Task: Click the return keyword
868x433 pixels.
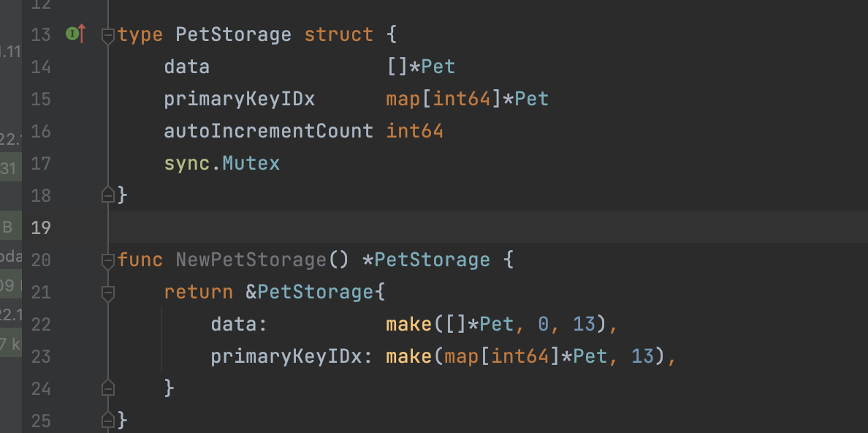Action: pyautogui.click(x=198, y=292)
